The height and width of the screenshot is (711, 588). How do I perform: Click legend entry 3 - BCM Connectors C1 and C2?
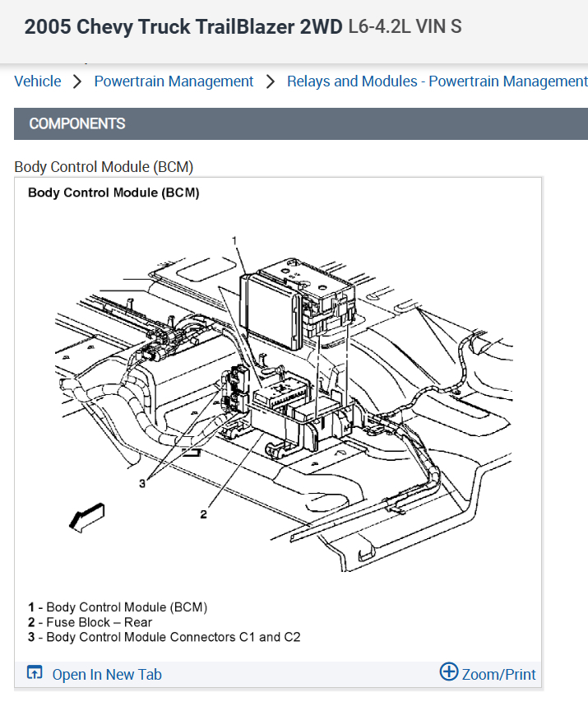point(164,637)
